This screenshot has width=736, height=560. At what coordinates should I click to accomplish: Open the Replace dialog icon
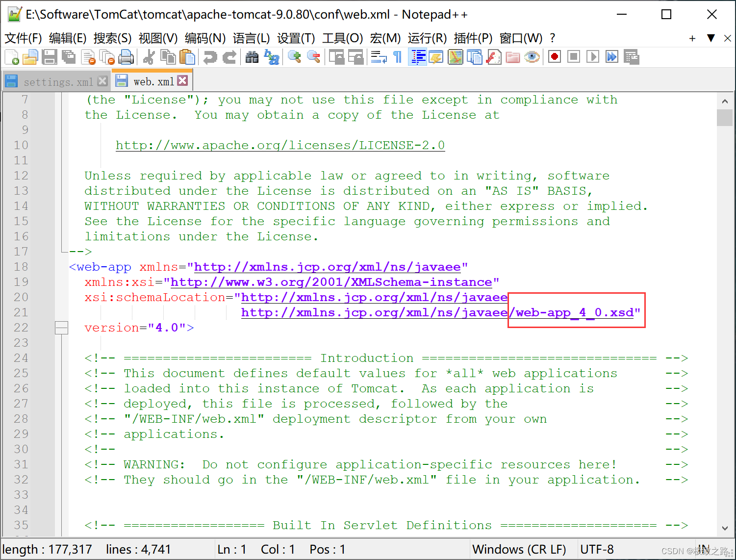click(x=271, y=57)
